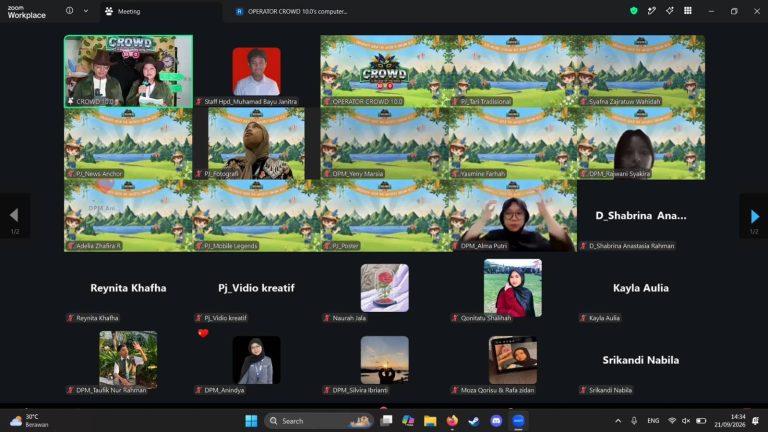The width and height of the screenshot is (768, 432).
Task: Expand the dropdown chevron beside info icon
Action: [x=86, y=11]
